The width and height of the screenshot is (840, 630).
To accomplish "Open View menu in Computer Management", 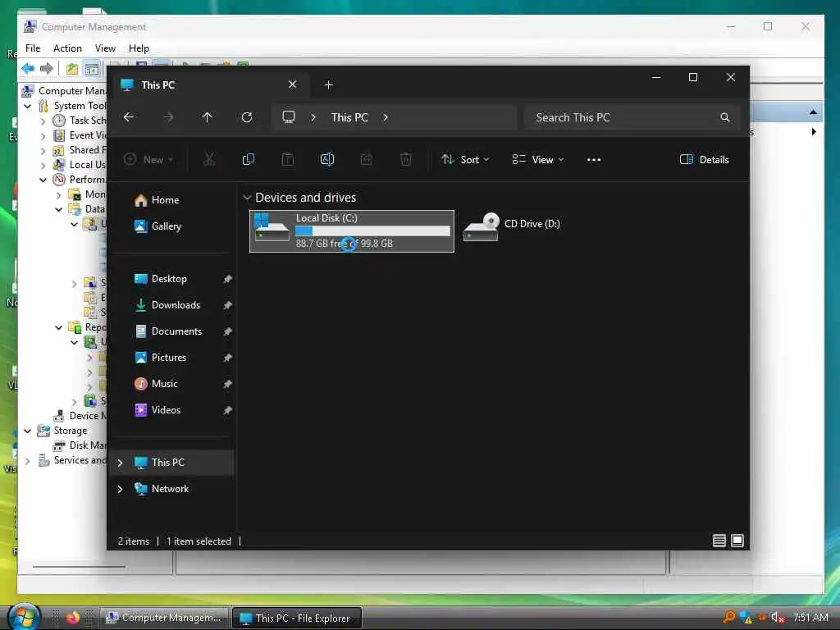I will click(105, 48).
